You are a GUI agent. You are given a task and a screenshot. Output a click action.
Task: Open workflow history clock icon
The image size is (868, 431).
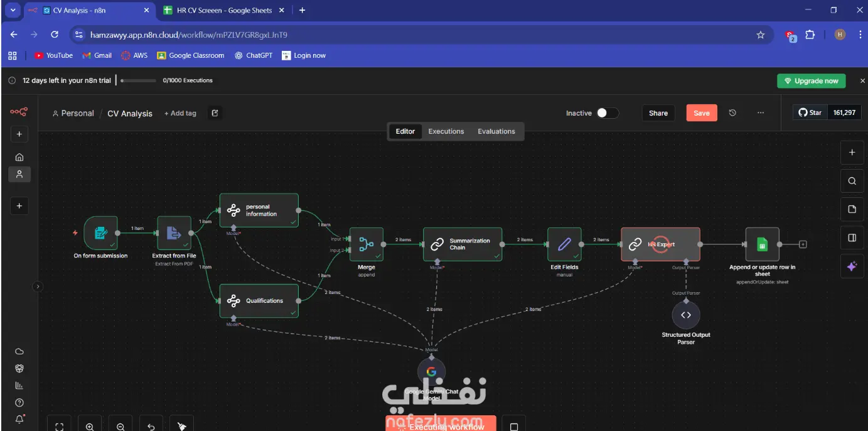pyautogui.click(x=732, y=113)
